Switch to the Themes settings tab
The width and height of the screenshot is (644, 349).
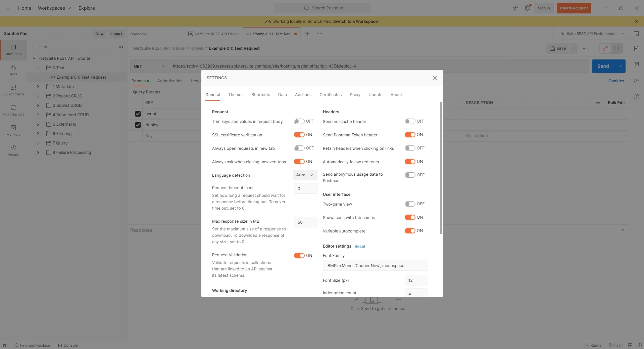click(x=236, y=95)
